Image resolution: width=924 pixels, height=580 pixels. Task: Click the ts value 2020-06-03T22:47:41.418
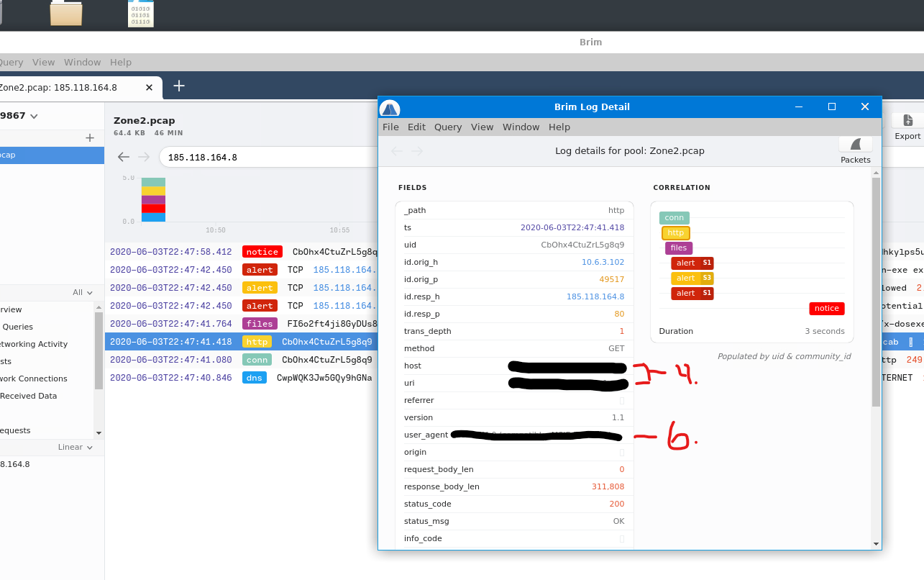point(572,227)
